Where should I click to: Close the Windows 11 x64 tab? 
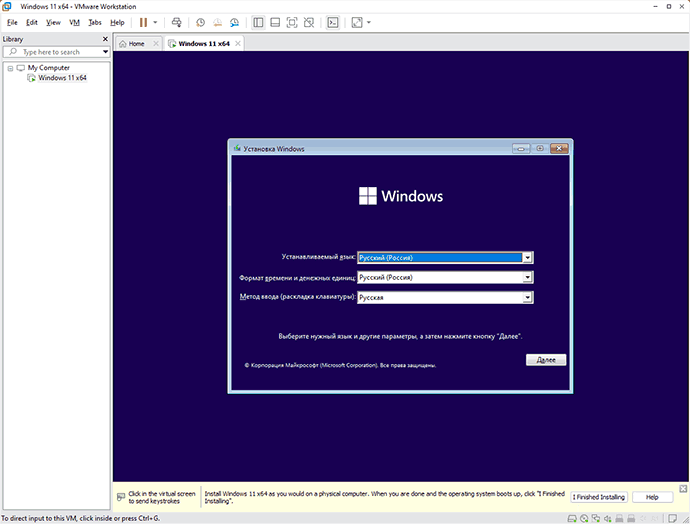coord(238,44)
